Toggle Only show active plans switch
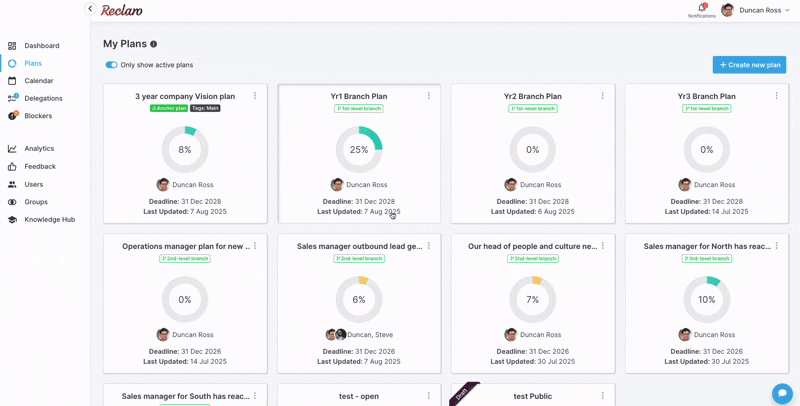Image resolution: width=800 pixels, height=406 pixels. [111, 65]
